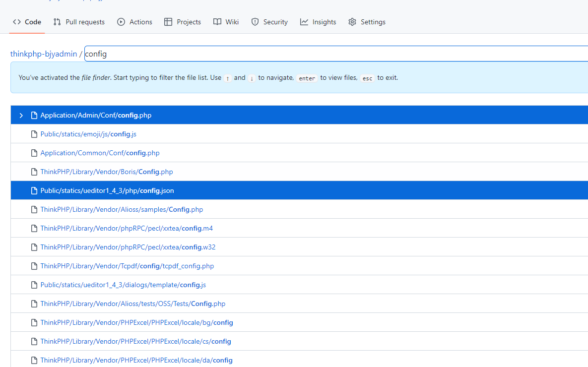The image size is (588, 367).
Task: Click the italic 'file finder' text
Action: [x=96, y=77]
